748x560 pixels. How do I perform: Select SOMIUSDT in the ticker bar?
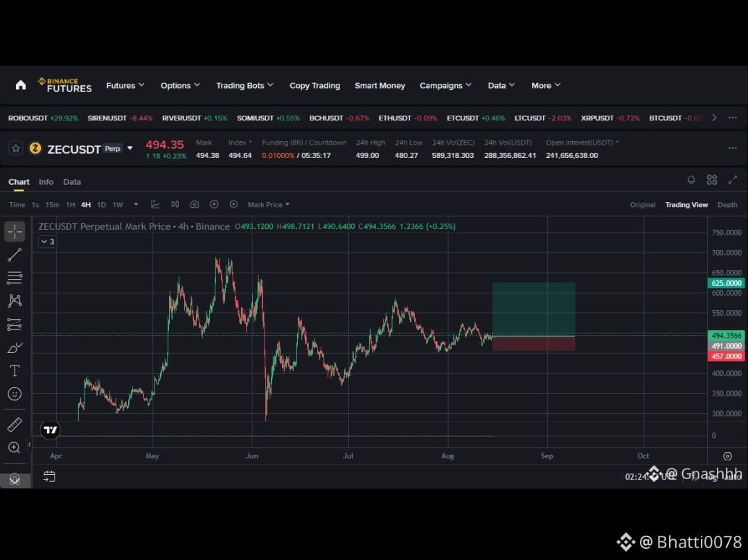268,118
